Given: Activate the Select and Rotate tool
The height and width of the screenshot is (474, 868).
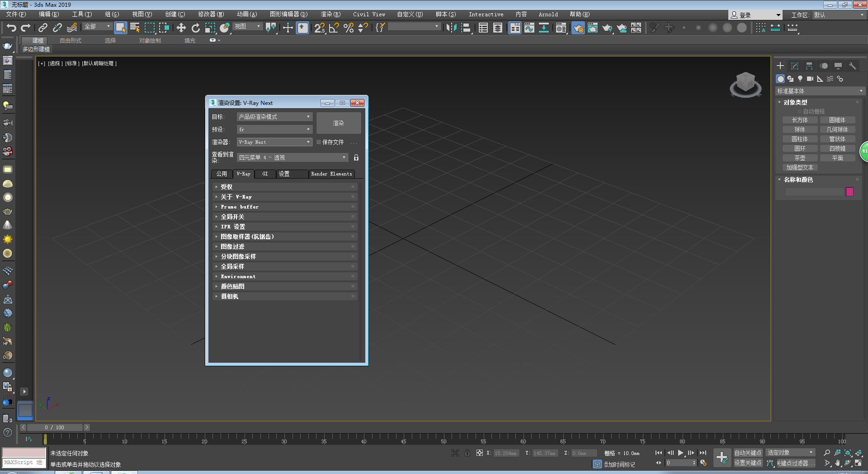Looking at the screenshot, I should pos(195,28).
